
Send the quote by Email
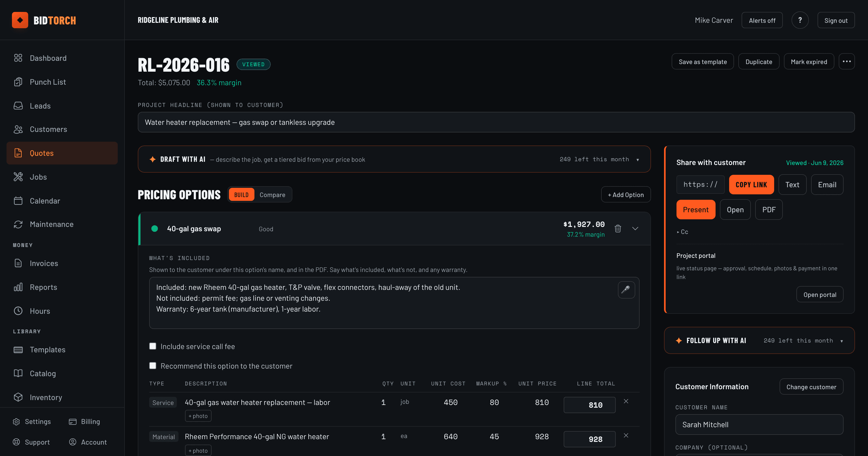point(827,185)
